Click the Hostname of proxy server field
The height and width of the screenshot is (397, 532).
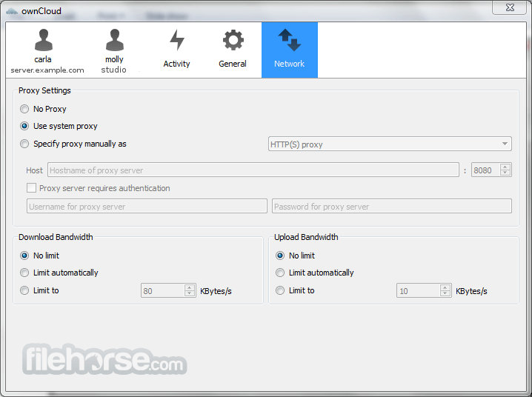click(253, 170)
